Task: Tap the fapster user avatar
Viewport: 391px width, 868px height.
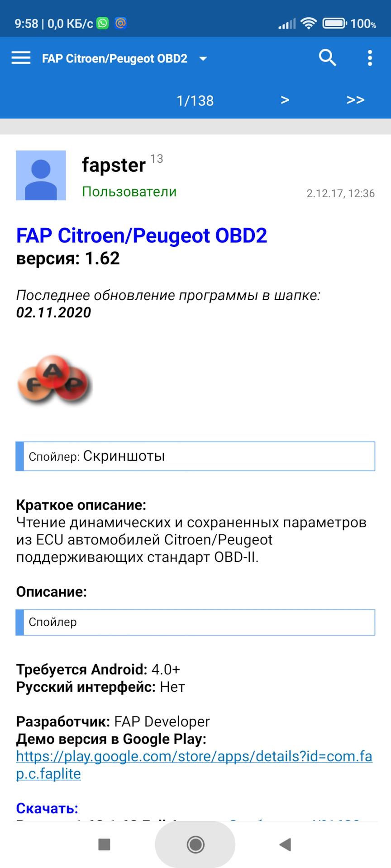Action: [x=41, y=175]
